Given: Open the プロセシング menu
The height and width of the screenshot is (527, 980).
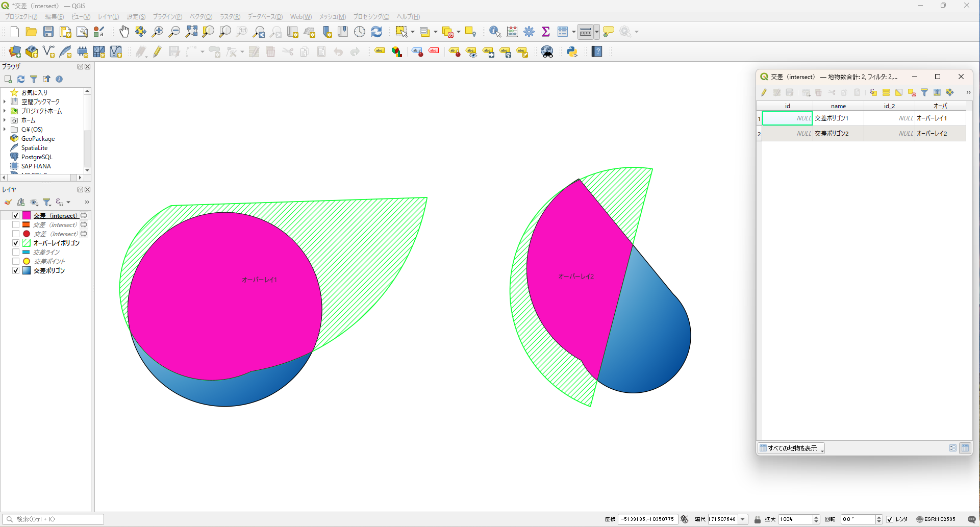Looking at the screenshot, I should [x=371, y=17].
